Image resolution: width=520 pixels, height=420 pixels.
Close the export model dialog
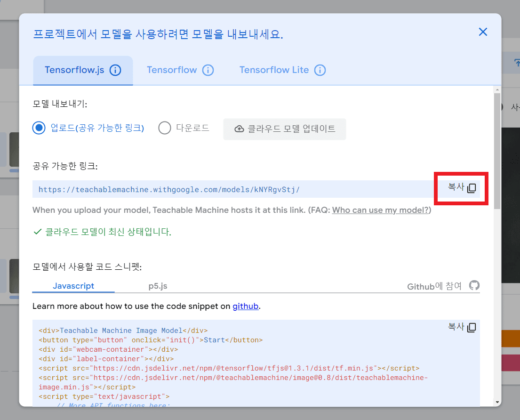(x=483, y=32)
